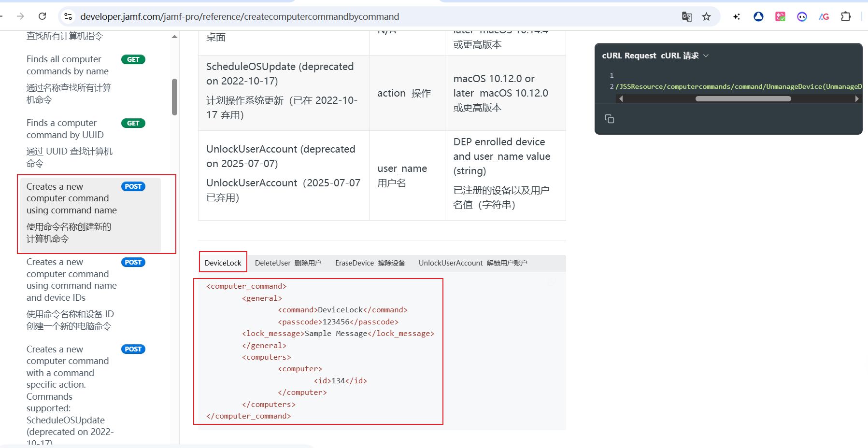Click the pink translation extension icon

[780, 17]
